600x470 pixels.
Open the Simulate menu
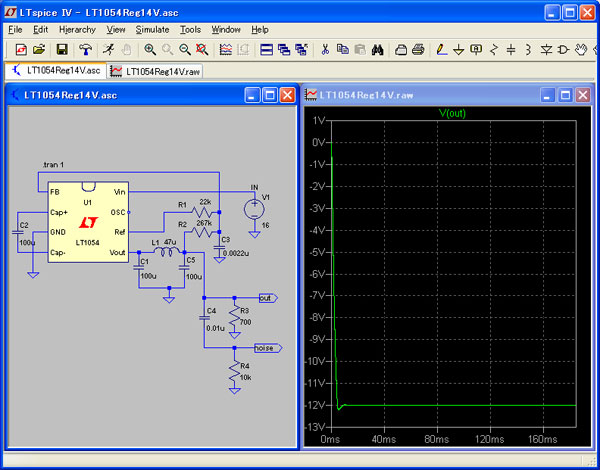[152, 29]
